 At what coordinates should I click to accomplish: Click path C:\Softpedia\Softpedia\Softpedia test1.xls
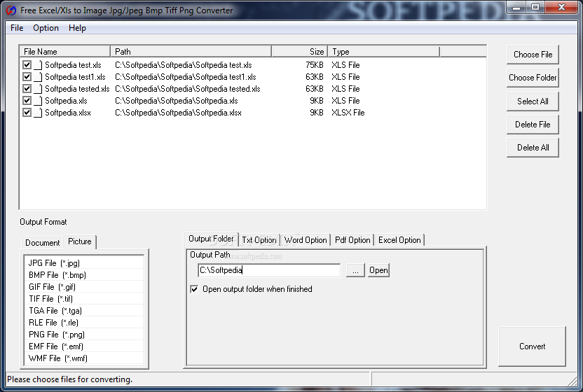coord(186,77)
